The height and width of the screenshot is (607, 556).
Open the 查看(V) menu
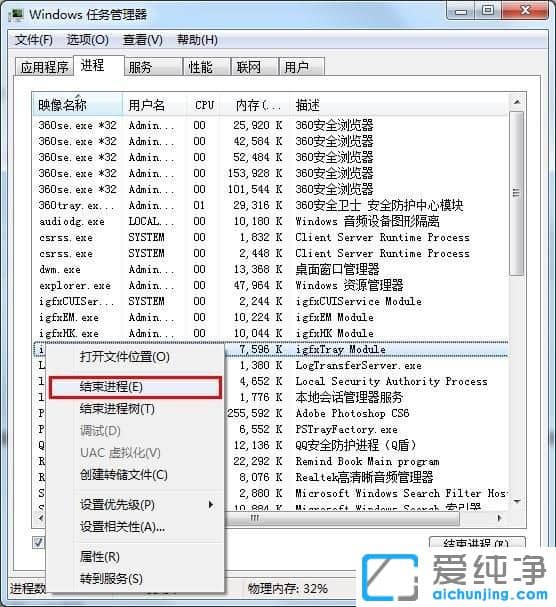pyautogui.click(x=142, y=40)
